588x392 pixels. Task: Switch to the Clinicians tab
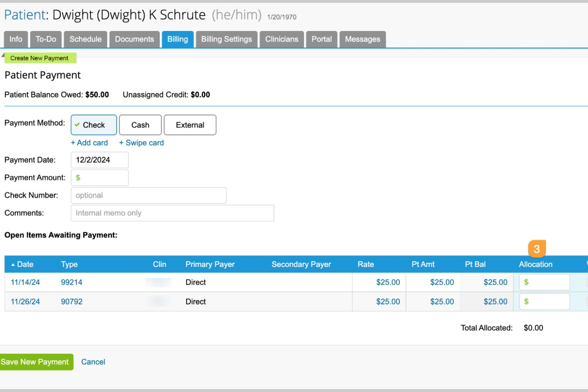[x=282, y=39]
